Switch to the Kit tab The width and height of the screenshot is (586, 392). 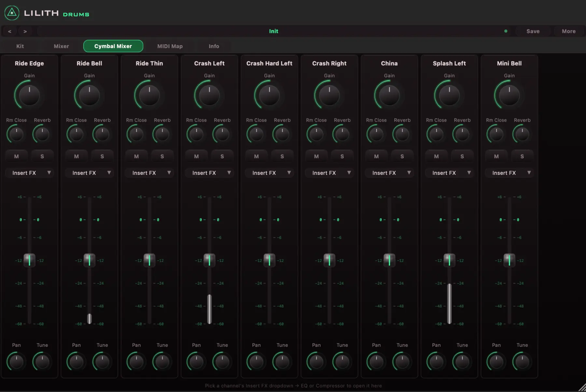click(x=20, y=46)
